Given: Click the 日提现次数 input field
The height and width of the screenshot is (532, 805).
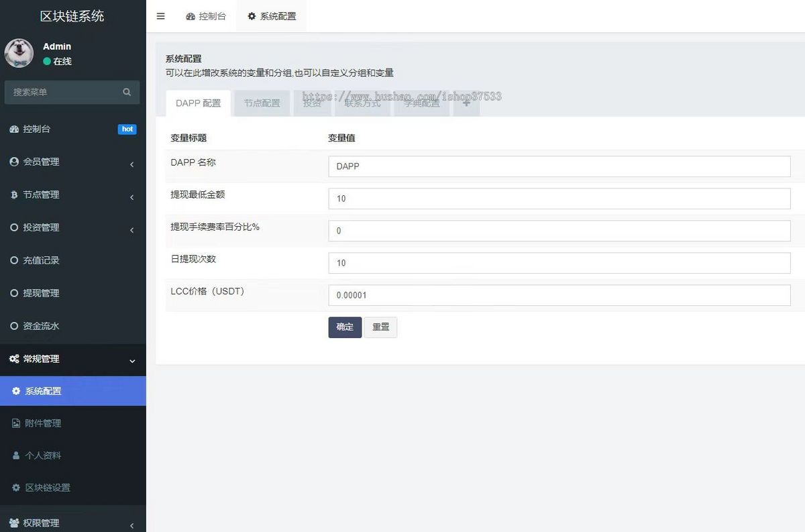Looking at the screenshot, I should tap(559, 263).
